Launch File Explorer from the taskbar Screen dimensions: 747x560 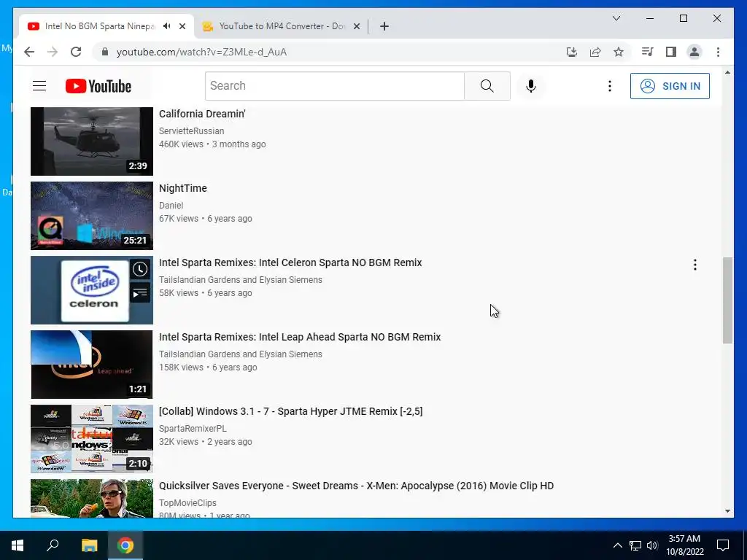89,545
